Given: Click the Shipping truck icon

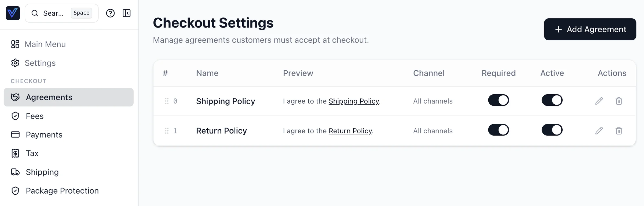Looking at the screenshot, I should point(15,172).
